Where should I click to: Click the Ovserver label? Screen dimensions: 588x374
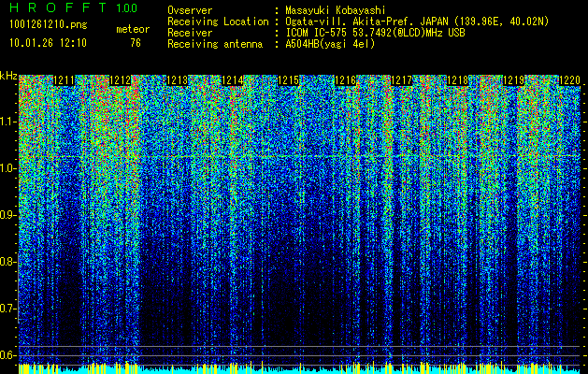pyautogui.click(x=190, y=11)
